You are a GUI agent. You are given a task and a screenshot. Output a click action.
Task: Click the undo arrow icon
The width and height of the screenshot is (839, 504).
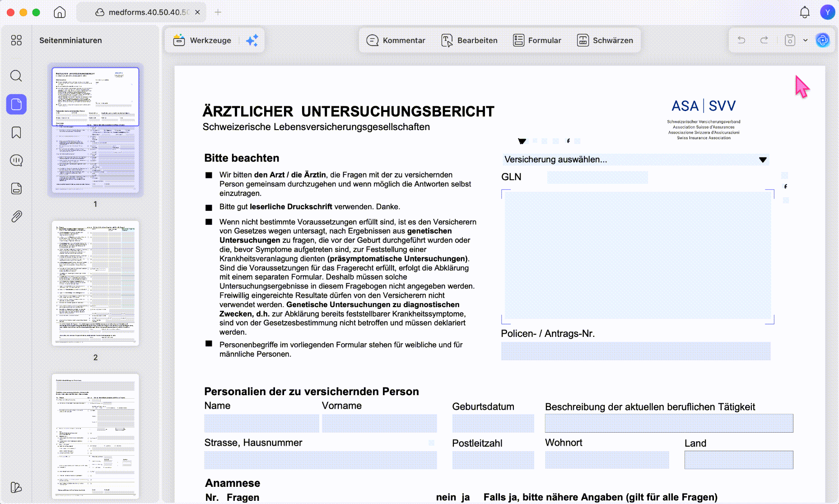741,40
